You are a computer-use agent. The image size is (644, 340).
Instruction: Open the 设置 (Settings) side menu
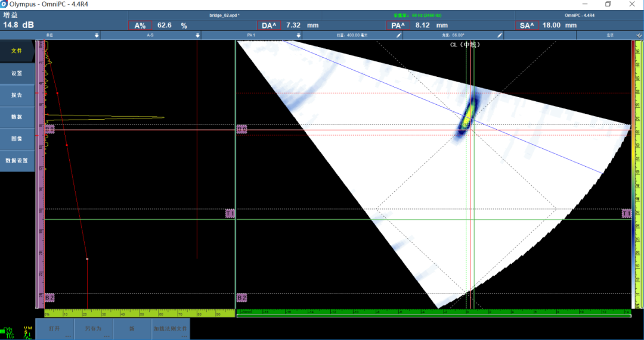tap(17, 73)
